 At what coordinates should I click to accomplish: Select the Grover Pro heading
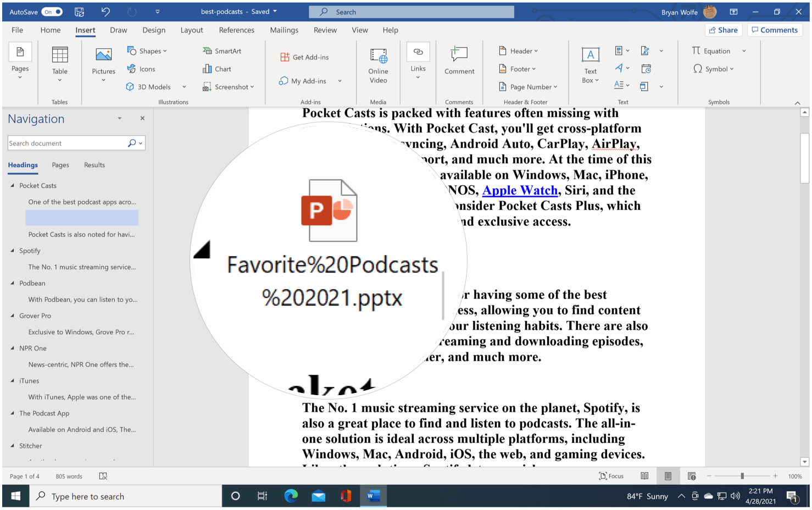(x=35, y=315)
